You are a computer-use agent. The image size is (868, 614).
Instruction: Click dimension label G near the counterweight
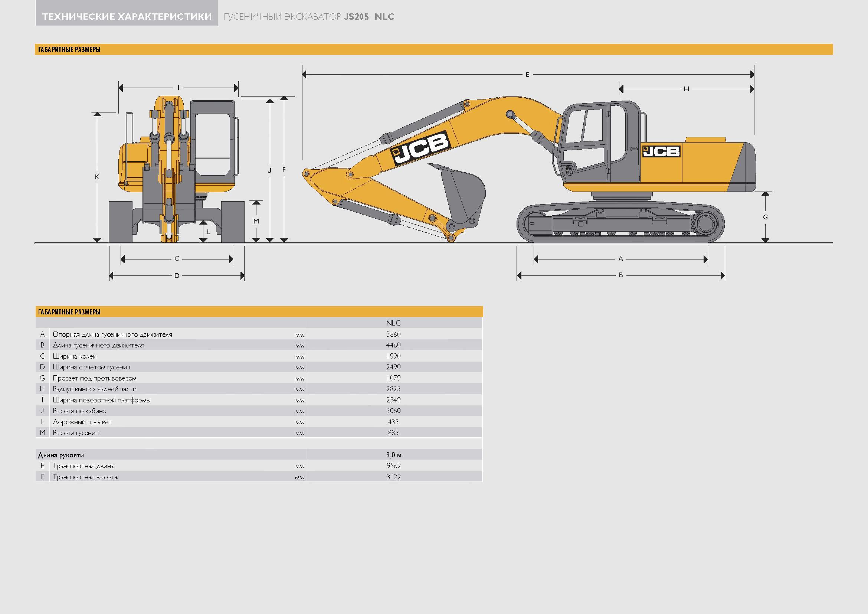[765, 217]
